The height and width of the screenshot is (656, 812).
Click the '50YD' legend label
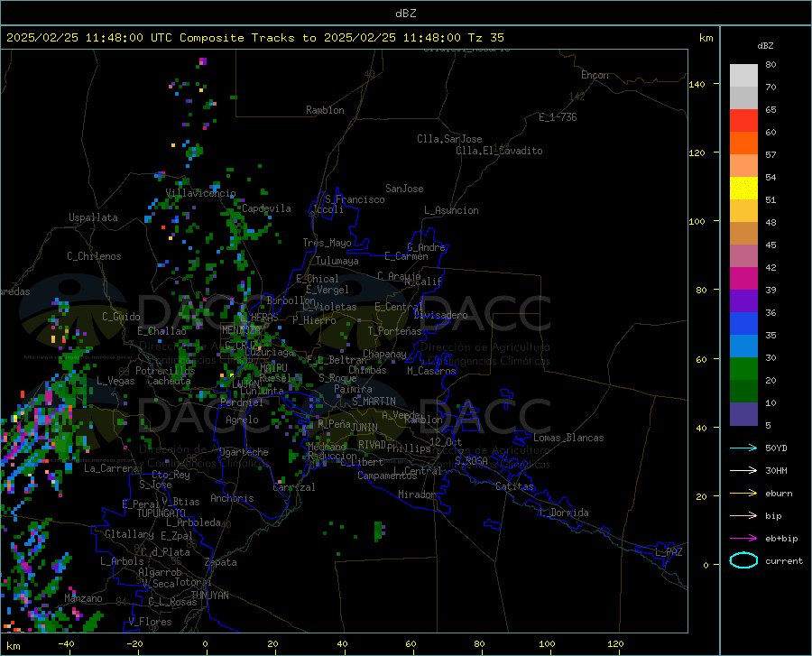776,448
